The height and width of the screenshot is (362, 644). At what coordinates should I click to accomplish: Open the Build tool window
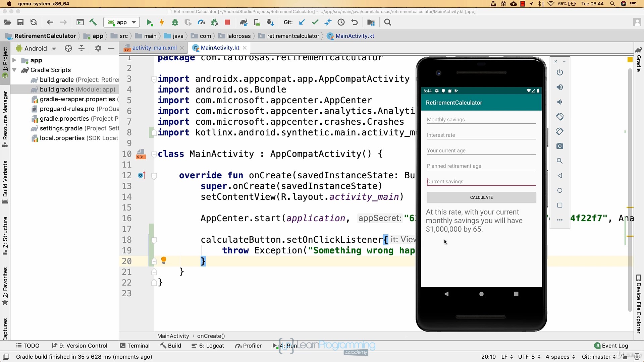(x=171, y=346)
